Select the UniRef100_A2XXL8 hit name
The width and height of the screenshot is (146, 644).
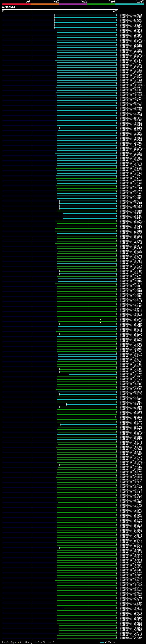click(131, 228)
